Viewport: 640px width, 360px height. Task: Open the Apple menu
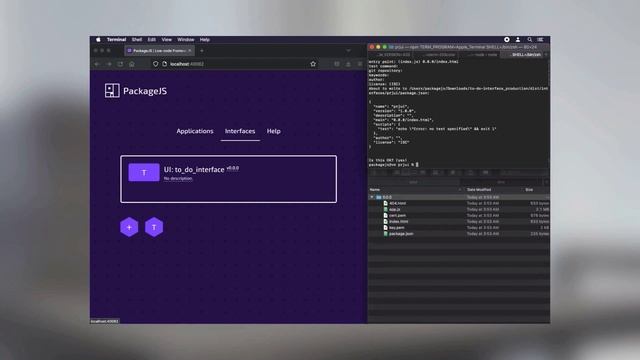point(98,40)
